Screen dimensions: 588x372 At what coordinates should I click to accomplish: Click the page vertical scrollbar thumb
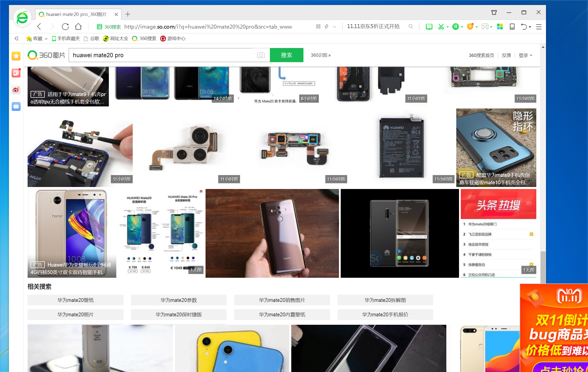tap(543, 267)
